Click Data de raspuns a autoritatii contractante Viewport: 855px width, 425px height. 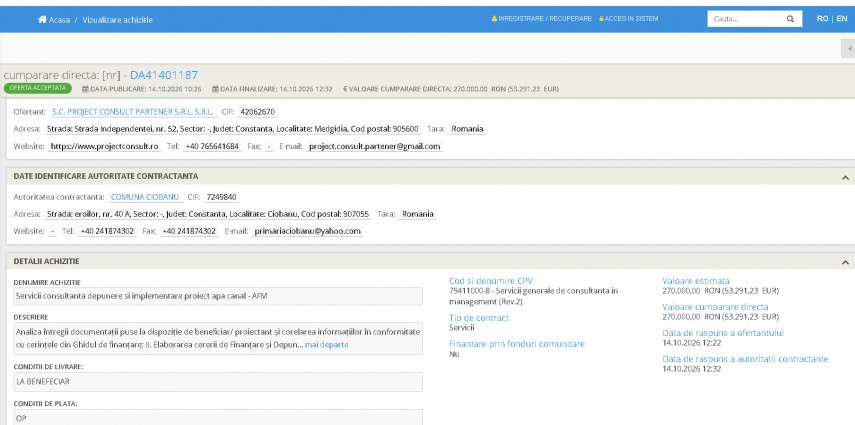coord(745,359)
